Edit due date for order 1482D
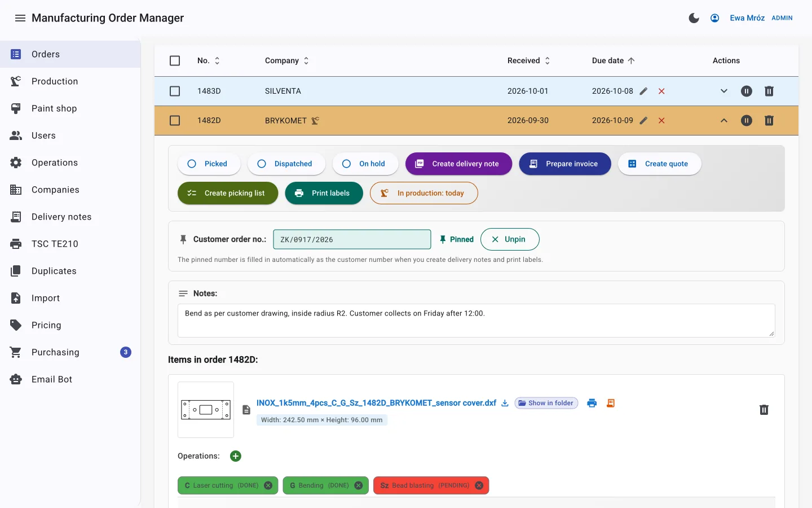Image resolution: width=812 pixels, height=508 pixels. (643, 120)
